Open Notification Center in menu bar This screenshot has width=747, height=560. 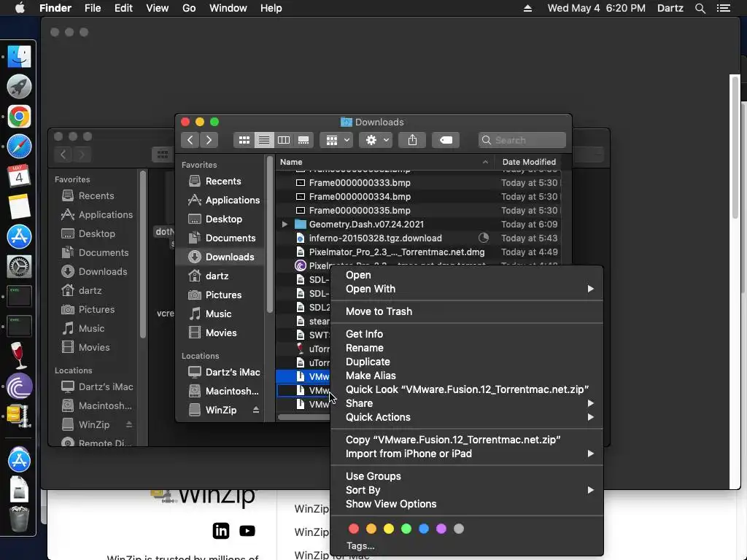click(x=724, y=8)
